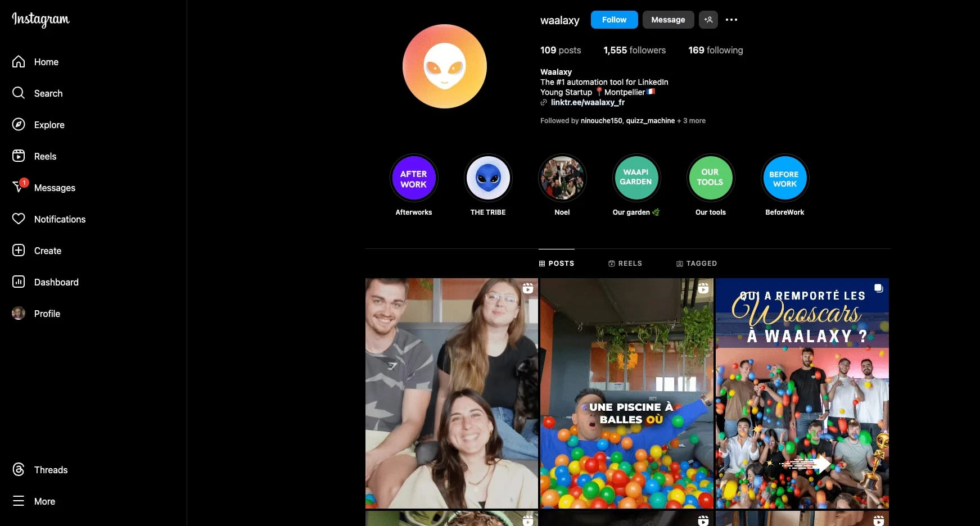Open Messages icon with unread badge
Screen dimensions: 980x526
tap(20, 187)
